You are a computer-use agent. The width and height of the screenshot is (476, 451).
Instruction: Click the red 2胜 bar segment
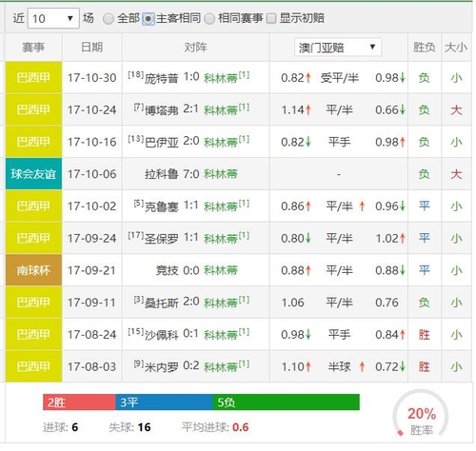[79, 402]
